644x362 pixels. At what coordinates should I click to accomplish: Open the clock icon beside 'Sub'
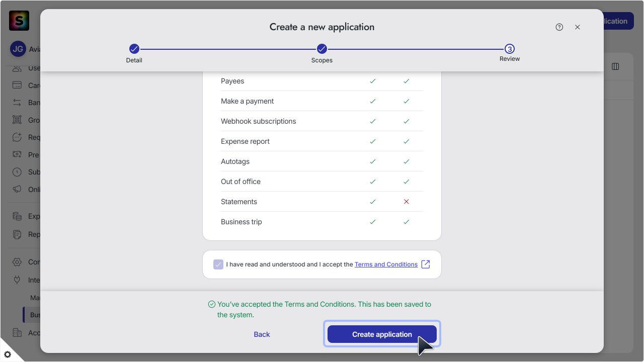coord(17,172)
